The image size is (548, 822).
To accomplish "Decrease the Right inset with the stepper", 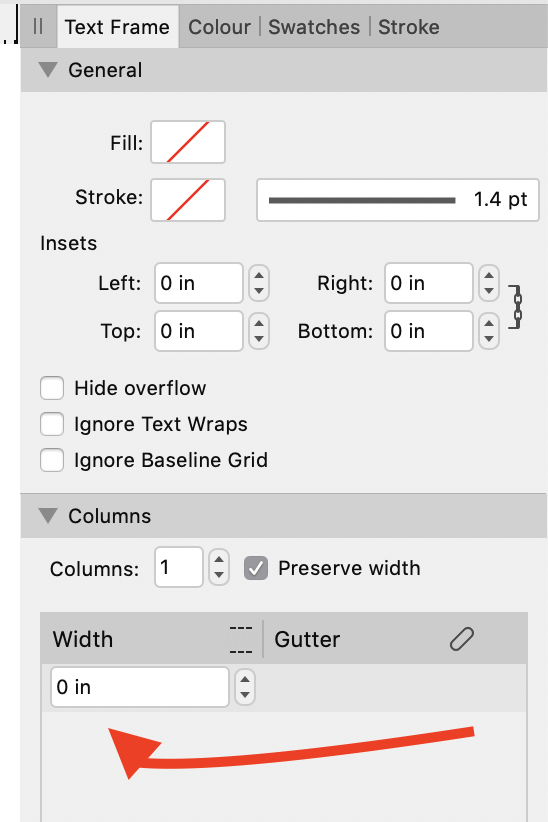I will (x=489, y=291).
